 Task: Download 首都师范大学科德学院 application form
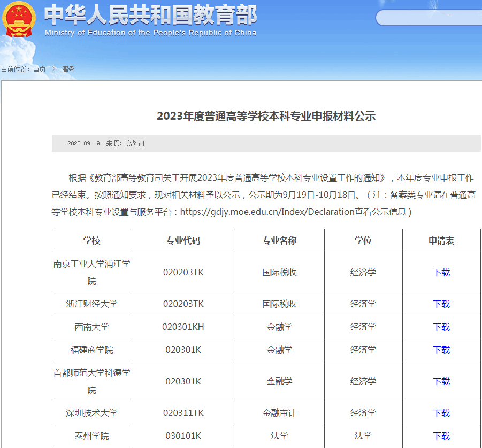pos(441,381)
